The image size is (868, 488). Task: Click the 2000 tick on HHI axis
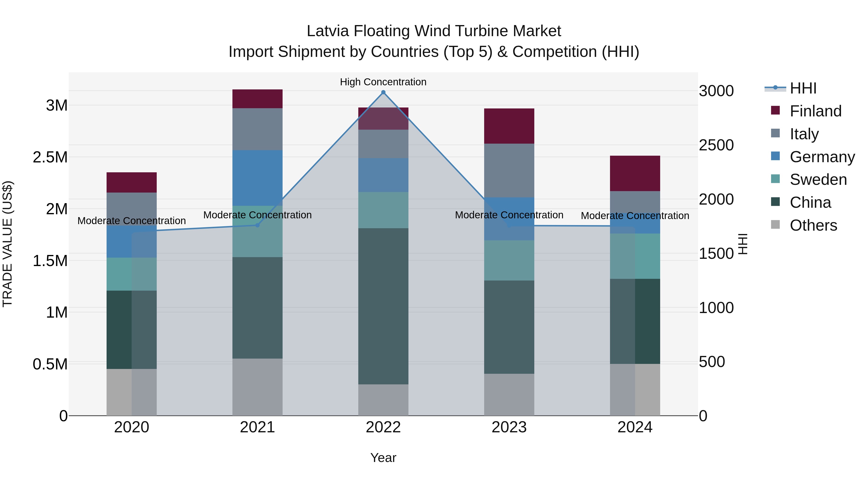(716, 199)
